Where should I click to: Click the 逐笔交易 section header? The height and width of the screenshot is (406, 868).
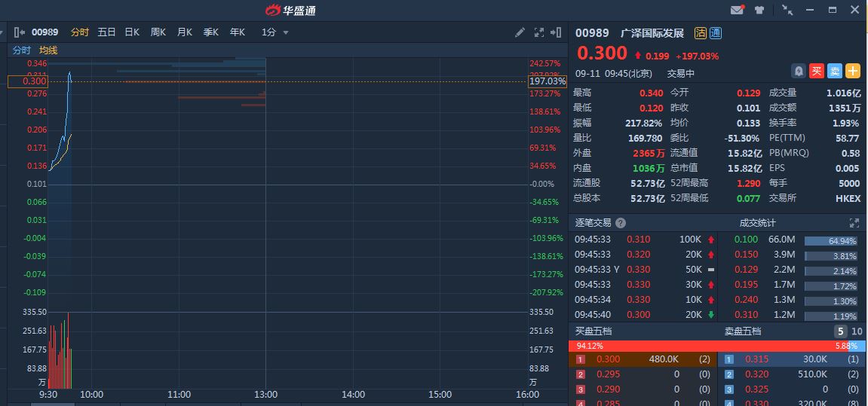point(593,223)
